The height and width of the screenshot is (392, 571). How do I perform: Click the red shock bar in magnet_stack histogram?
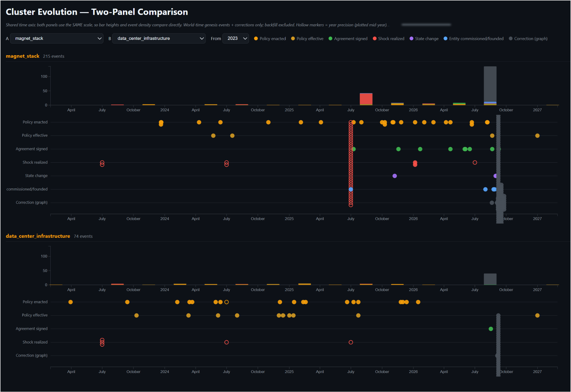click(366, 99)
